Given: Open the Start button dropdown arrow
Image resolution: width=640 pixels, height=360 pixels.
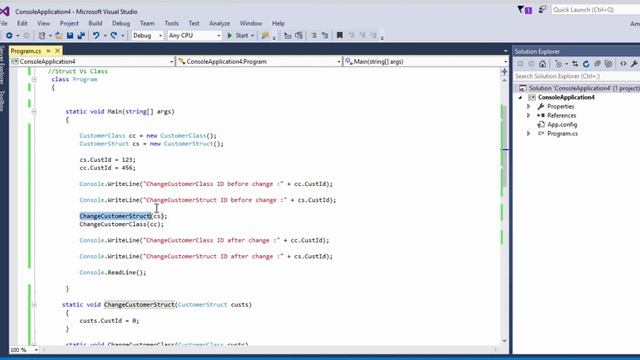Looking at the screenshot, I should coord(252,36).
